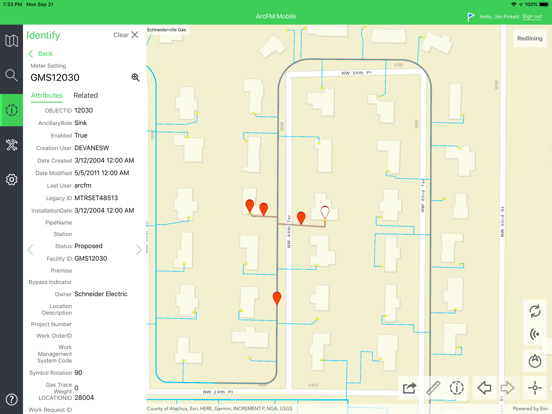Tap the Schneiderville Gas map label
The width and height of the screenshot is (552, 414).
[x=167, y=30]
